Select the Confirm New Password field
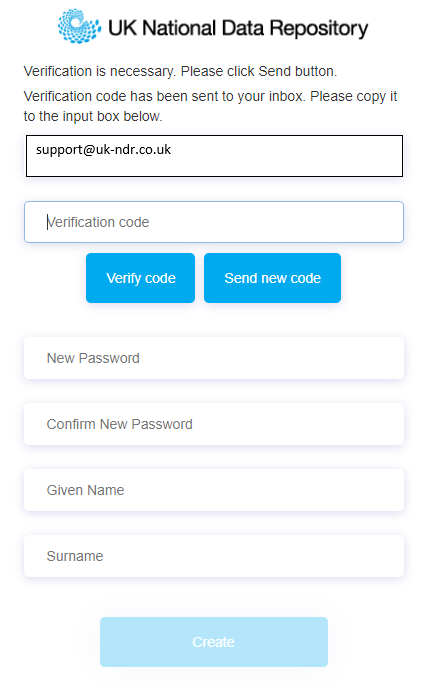Image resolution: width=427 pixels, height=687 pixels. (x=214, y=424)
